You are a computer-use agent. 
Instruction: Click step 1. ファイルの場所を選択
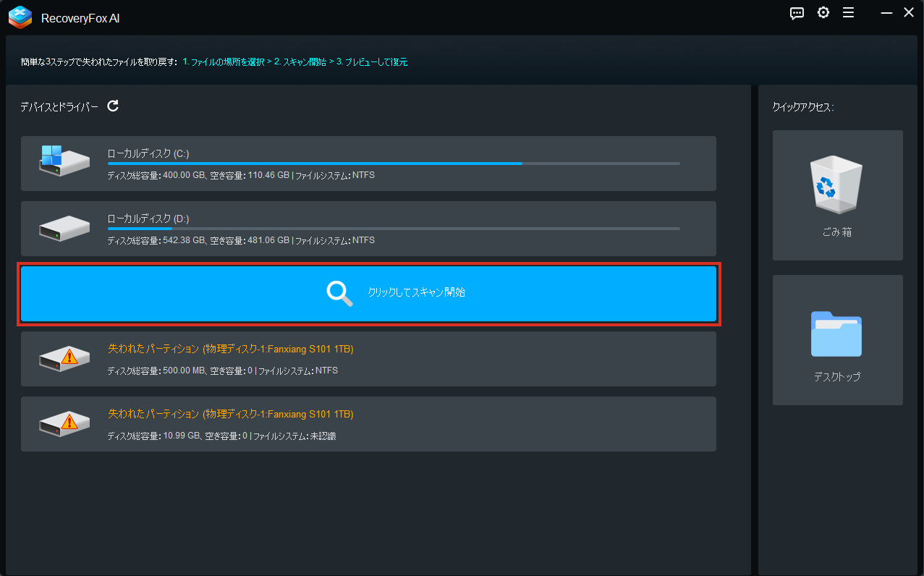pos(223,62)
